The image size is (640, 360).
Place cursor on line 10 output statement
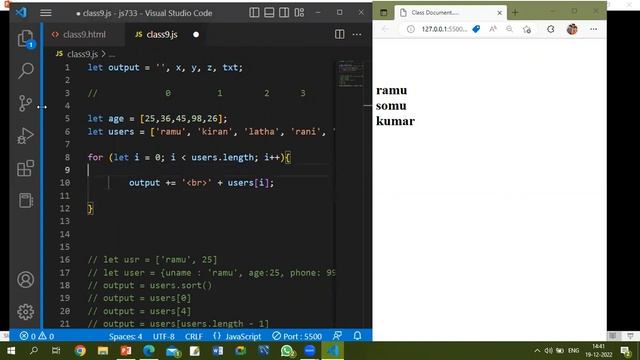pyautogui.click(x=202, y=183)
